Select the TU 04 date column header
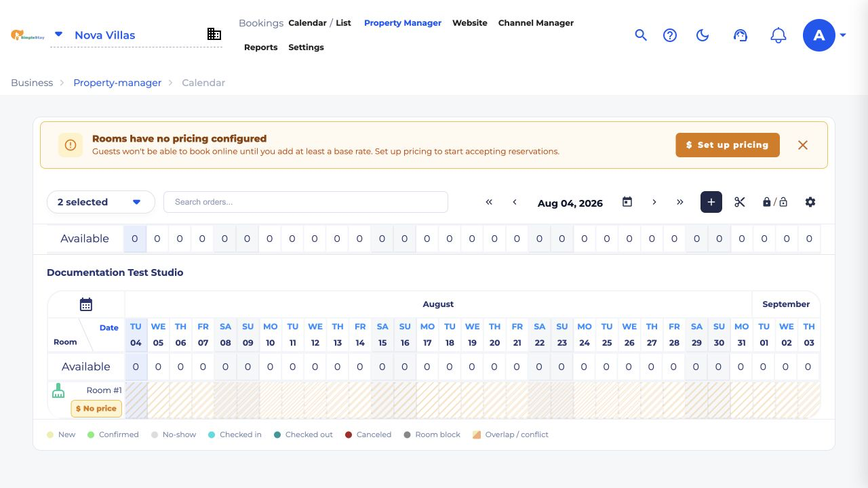 coord(136,335)
